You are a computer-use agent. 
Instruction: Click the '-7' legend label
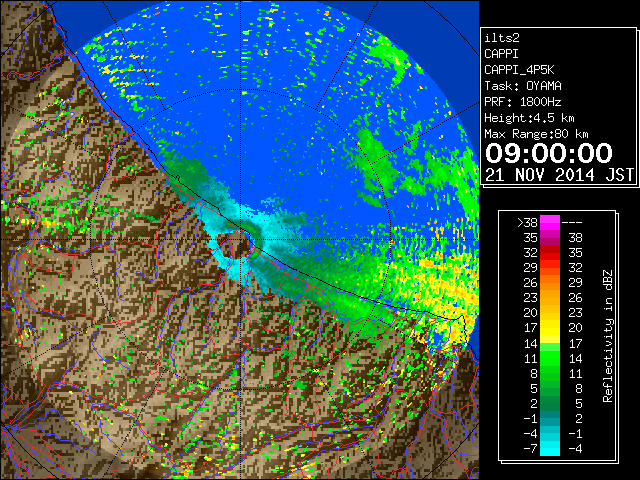530,449
